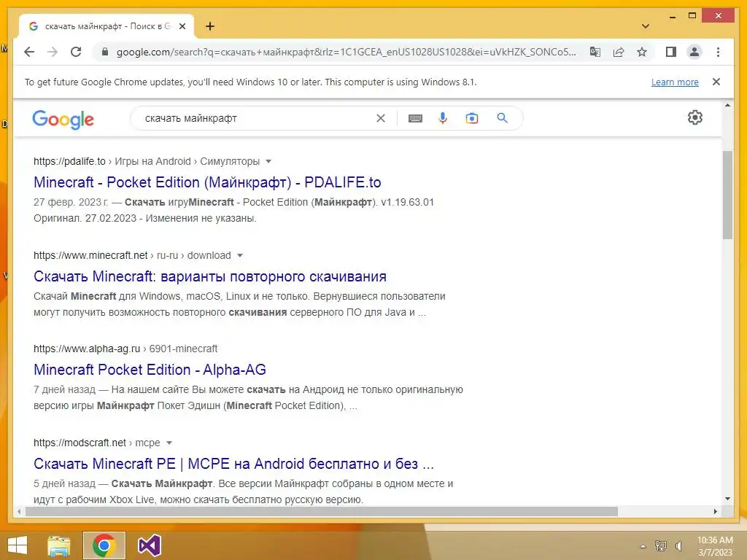Go to Google home via logo
Screen dimensions: 747x560
[63, 119]
